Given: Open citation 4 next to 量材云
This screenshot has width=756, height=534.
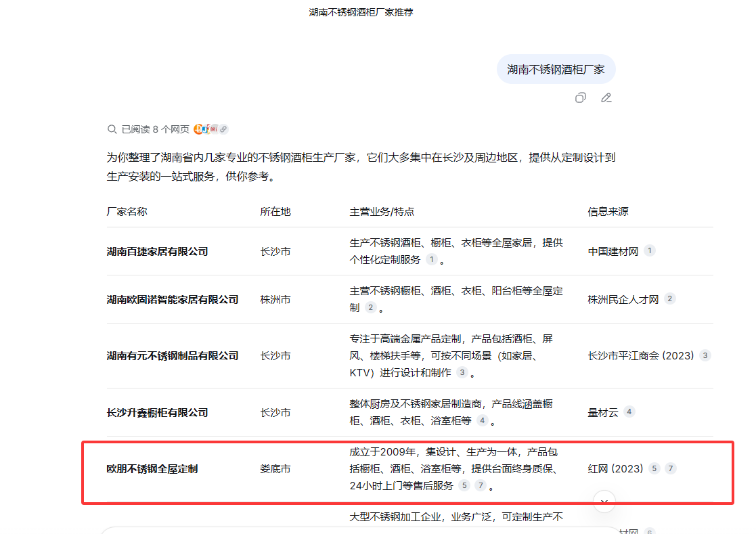Looking at the screenshot, I should 629,412.
